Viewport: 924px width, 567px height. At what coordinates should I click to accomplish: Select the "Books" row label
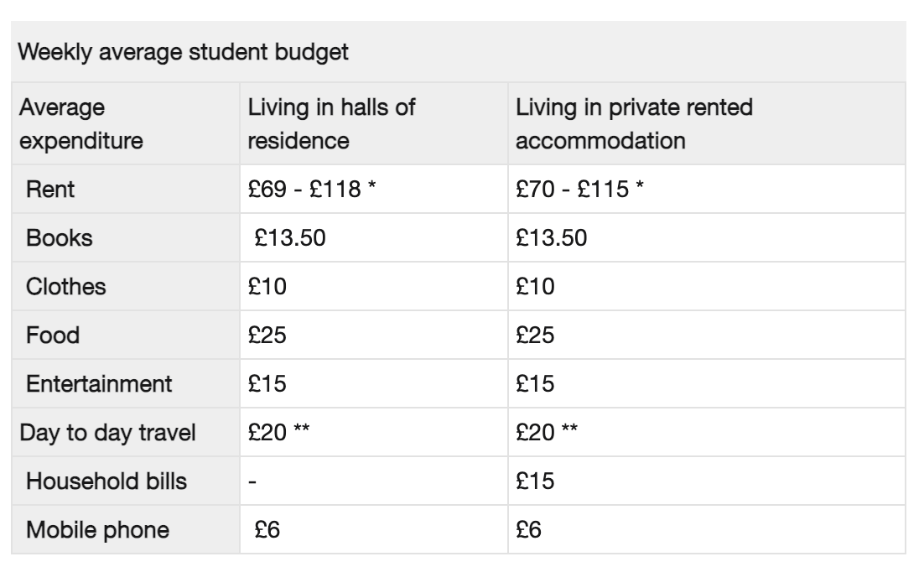(x=59, y=238)
